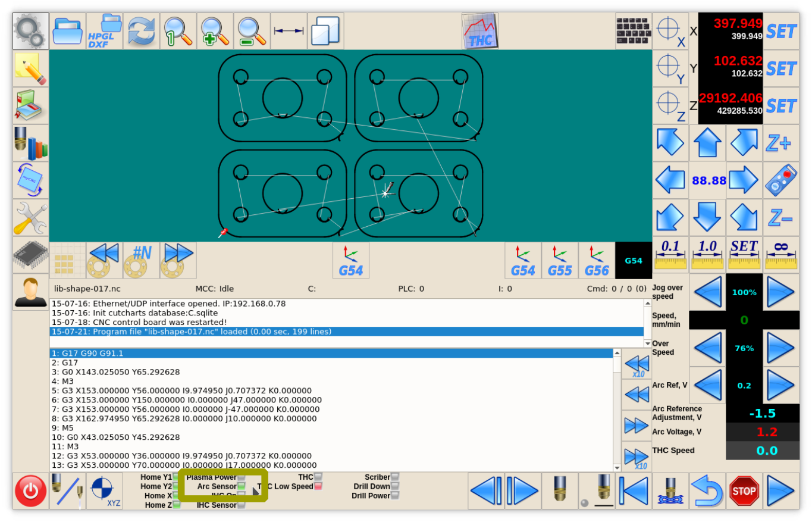Viewport: 812px width, 522px height.
Task: Zoom in with the plus magnifier
Action: [x=215, y=31]
